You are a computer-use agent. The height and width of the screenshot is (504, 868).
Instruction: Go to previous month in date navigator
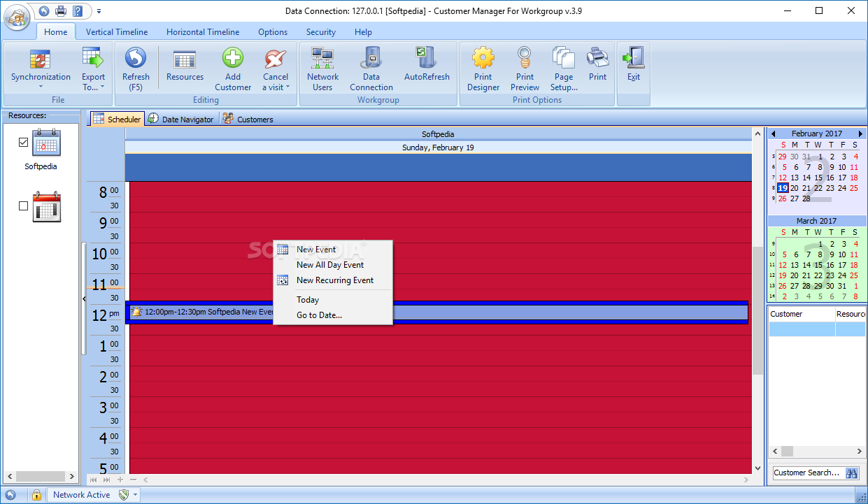point(774,134)
